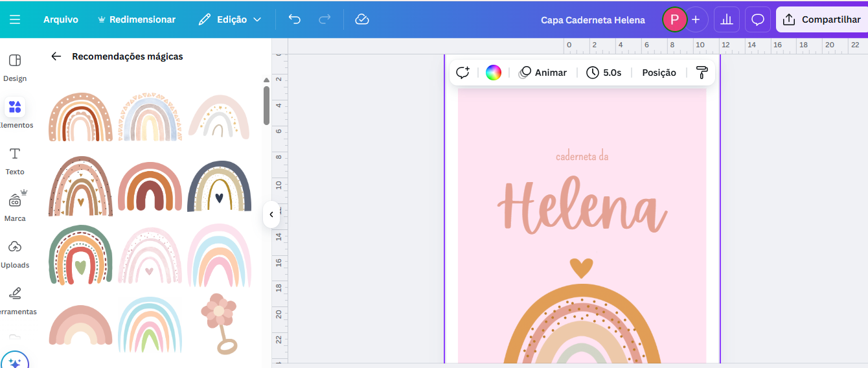This screenshot has width=868, height=368.
Task: Click the add comment icon in toolbar
Action: tap(463, 73)
